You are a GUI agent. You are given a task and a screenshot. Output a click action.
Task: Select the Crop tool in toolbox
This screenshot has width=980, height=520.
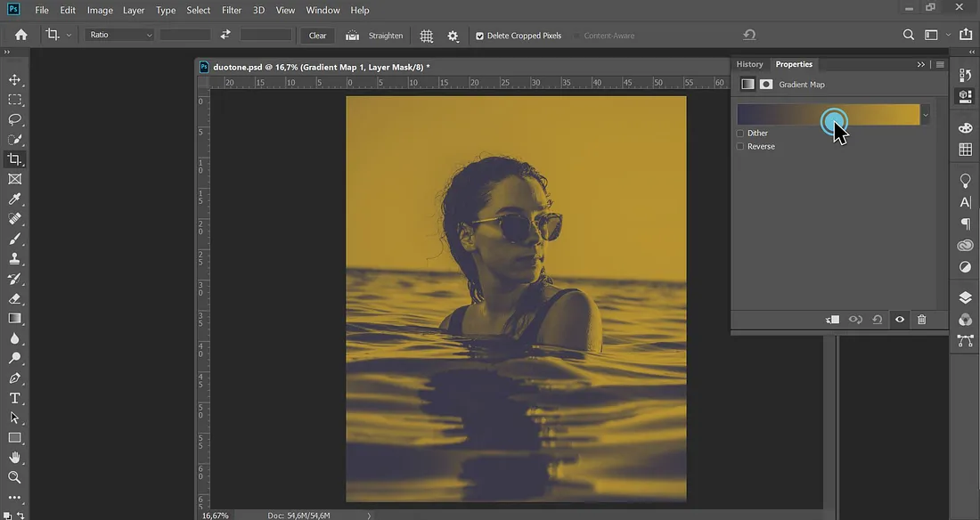tap(14, 159)
